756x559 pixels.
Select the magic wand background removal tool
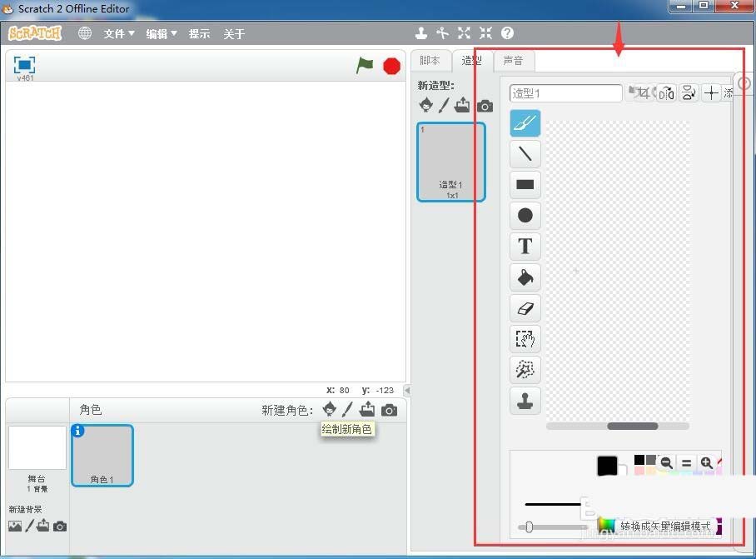525,369
